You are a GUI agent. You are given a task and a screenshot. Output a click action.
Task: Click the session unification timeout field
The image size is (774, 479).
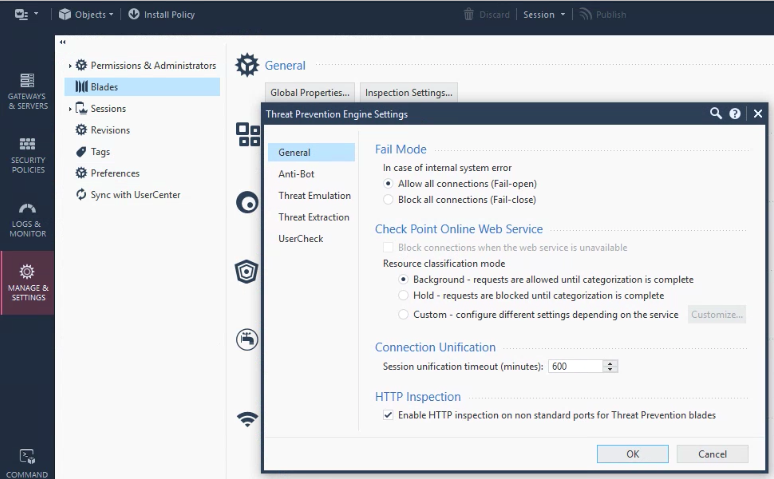[x=576, y=366]
